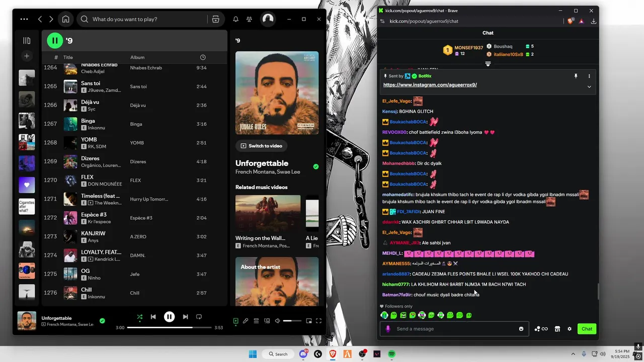
Task: Open Browse icon beside Spotify search field
Action: [215, 19]
